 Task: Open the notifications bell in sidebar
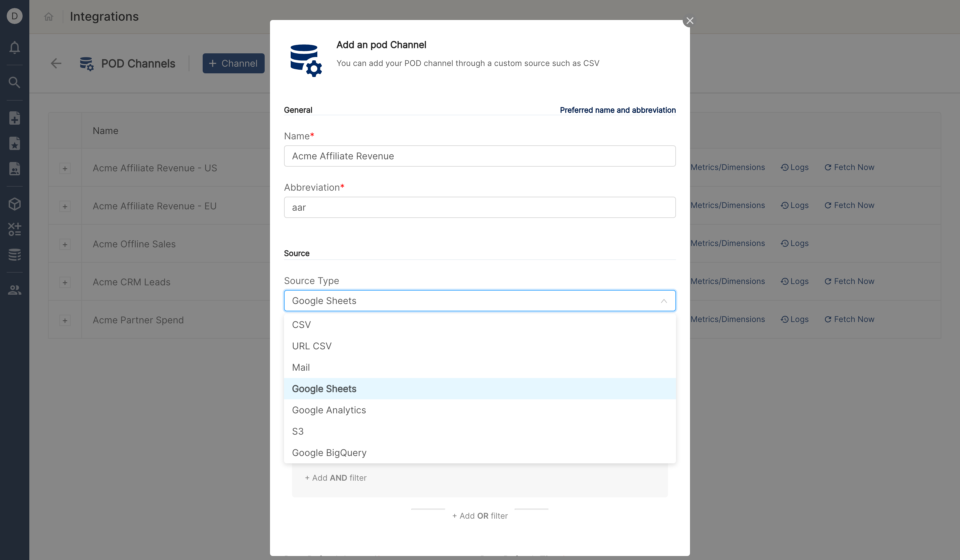tap(14, 47)
